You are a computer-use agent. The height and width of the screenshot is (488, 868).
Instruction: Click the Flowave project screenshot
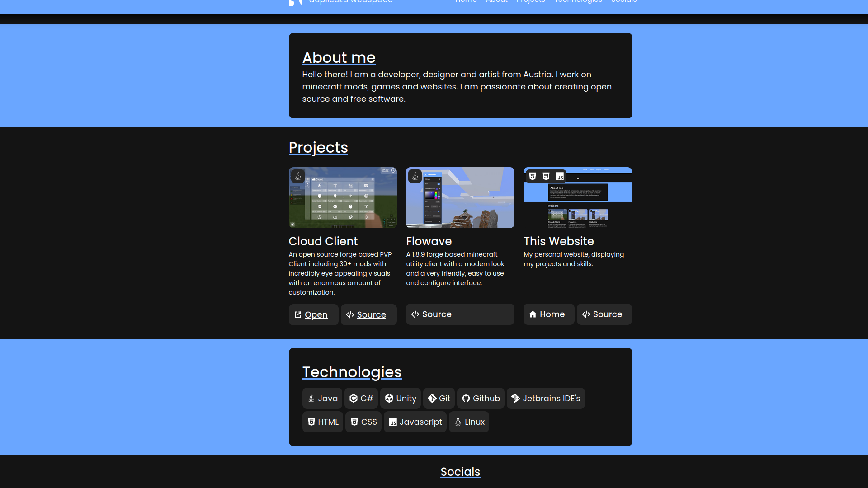point(460,197)
